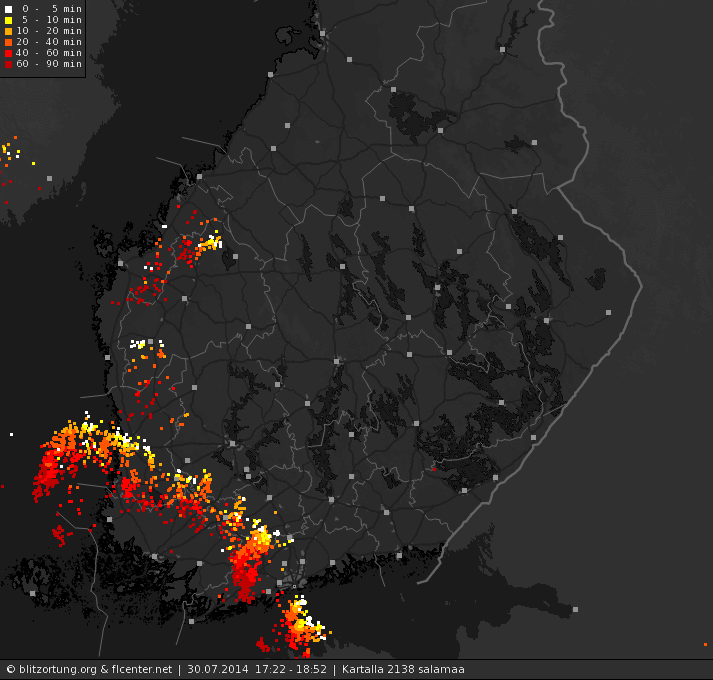This screenshot has width=713, height=680.
Task: Click the '5 - 10 min' legend label
Action: pos(52,20)
